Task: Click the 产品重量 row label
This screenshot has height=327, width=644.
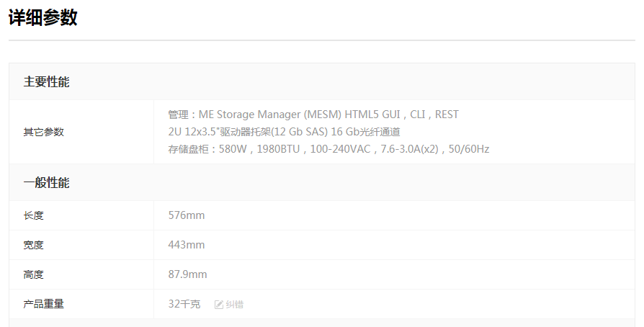Action: click(x=43, y=304)
